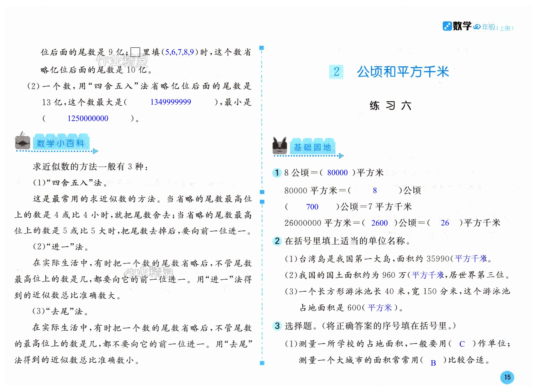537x392 pixels.
Task: Click the empty square box before 里填
Action: [x=135, y=52]
